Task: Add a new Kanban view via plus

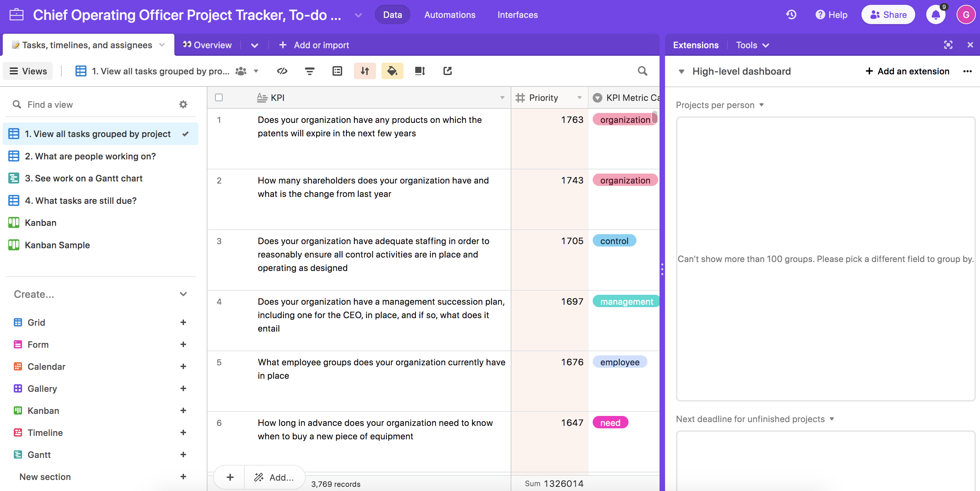Action: (183, 410)
